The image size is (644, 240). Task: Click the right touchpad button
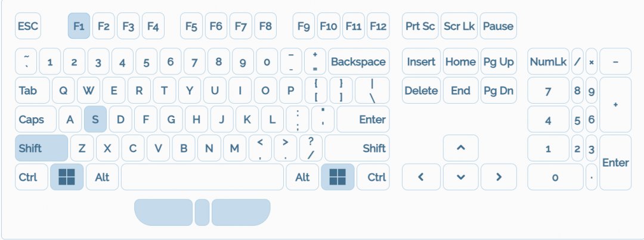tap(240, 212)
